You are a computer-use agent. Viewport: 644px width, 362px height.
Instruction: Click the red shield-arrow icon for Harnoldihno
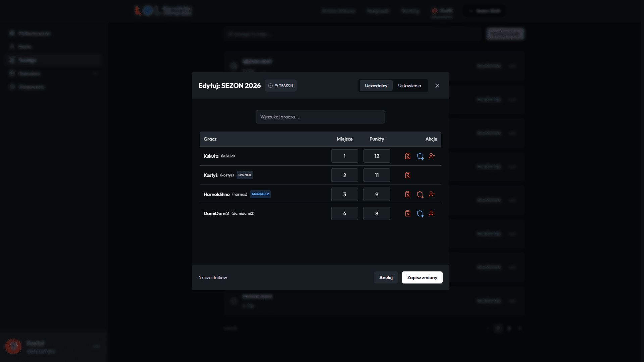tap(420, 195)
